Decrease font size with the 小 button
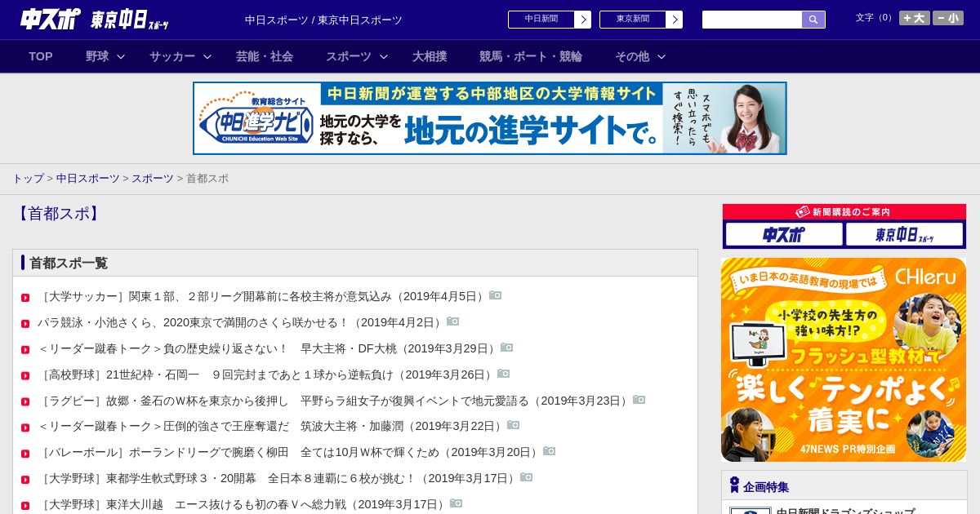This screenshot has height=514, width=980. (x=948, y=18)
